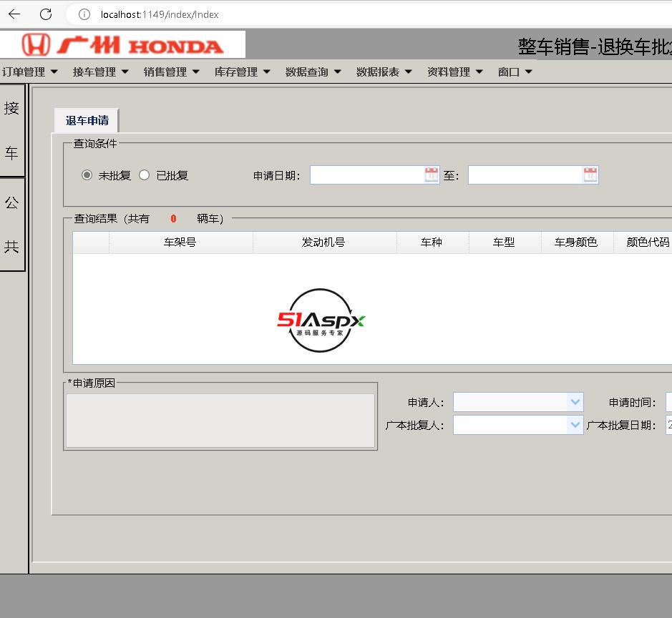Click the browser back arrow
The height and width of the screenshot is (618, 672).
click(x=14, y=14)
